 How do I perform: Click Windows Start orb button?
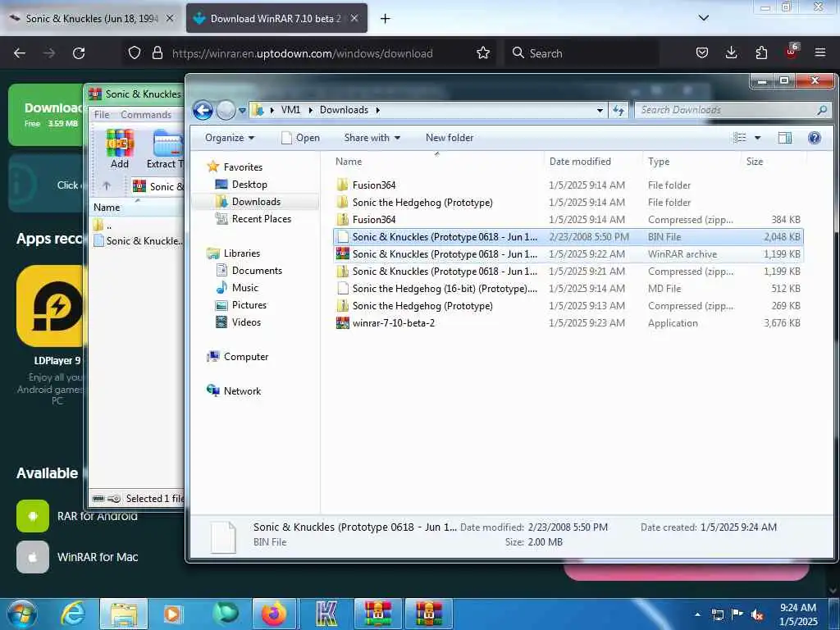[22, 614]
